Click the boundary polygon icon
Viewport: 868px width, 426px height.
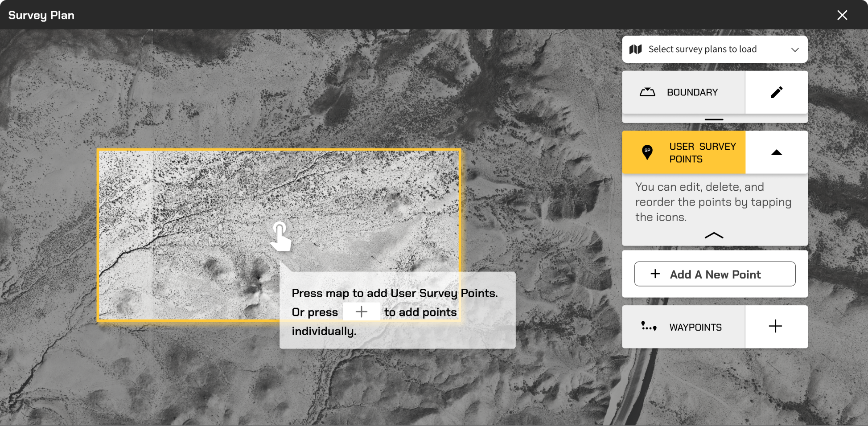tap(647, 92)
